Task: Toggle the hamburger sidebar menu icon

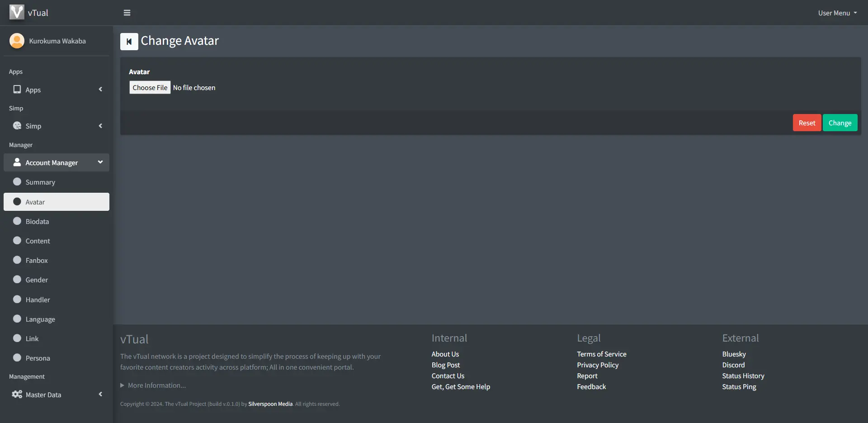Action: pyautogui.click(x=127, y=13)
